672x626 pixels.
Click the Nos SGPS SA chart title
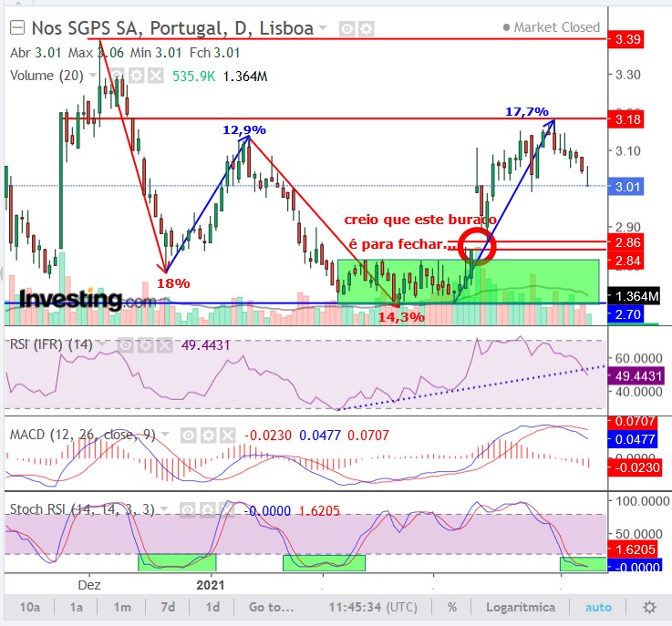point(172,28)
